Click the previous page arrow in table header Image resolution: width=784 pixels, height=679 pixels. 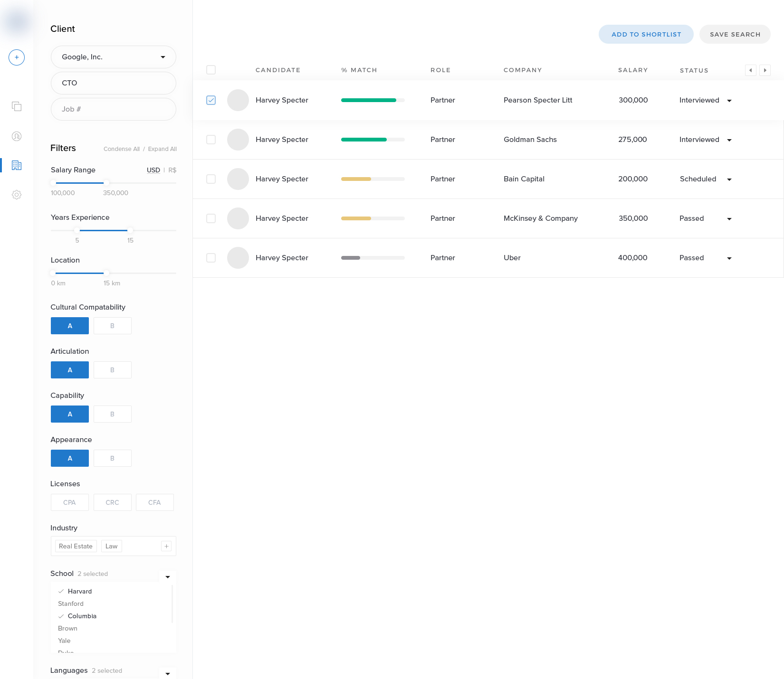[x=751, y=70]
